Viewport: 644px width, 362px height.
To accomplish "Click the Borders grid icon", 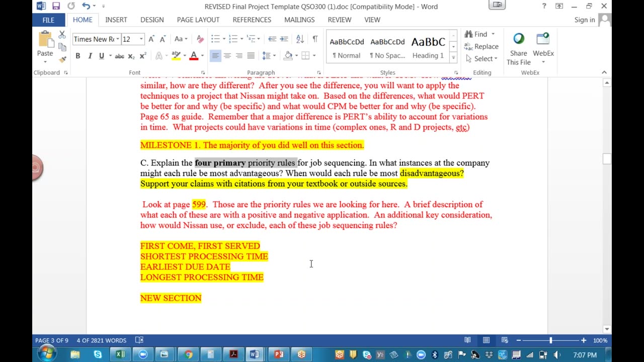I will tap(305, 56).
